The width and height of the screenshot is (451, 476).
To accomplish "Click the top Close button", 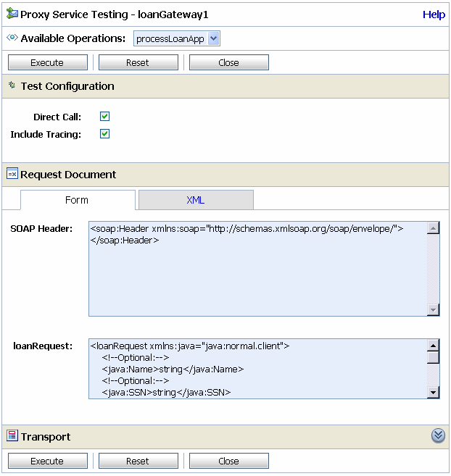I will pos(229,62).
